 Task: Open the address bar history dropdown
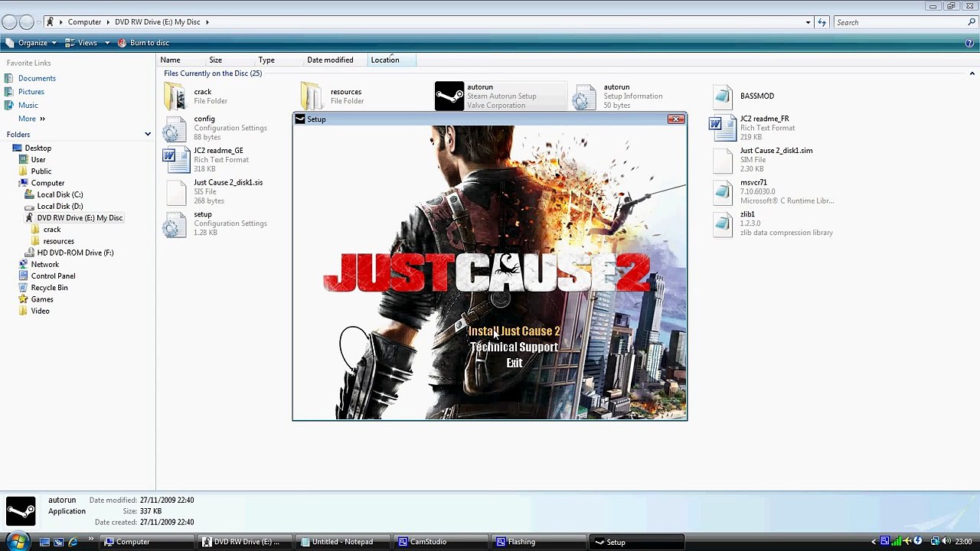(x=808, y=22)
